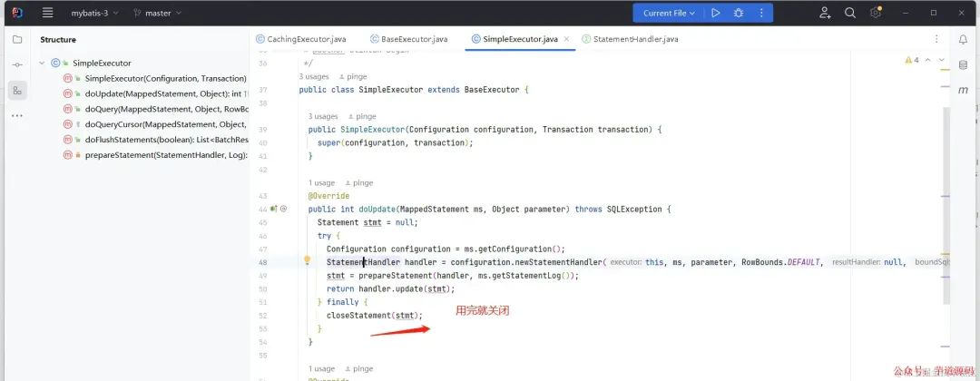Open the main hamburger menu

[47, 13]
